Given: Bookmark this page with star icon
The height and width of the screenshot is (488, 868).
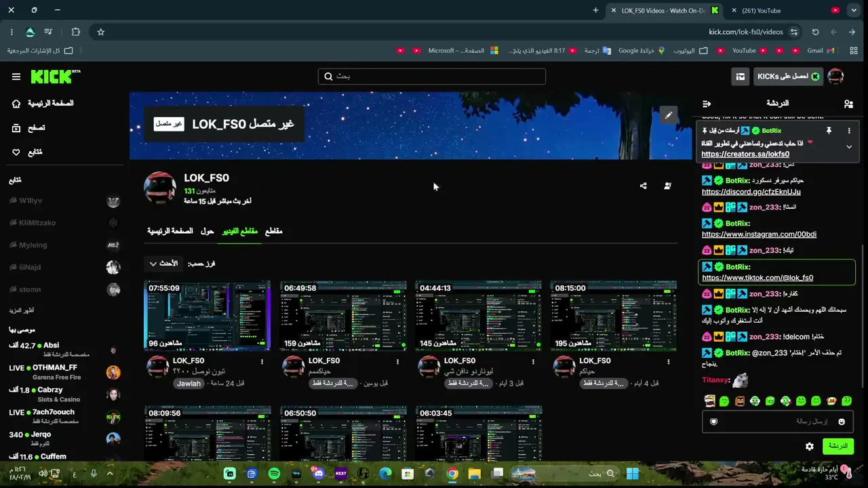Looking at the screenshot, I should (101, 32).
